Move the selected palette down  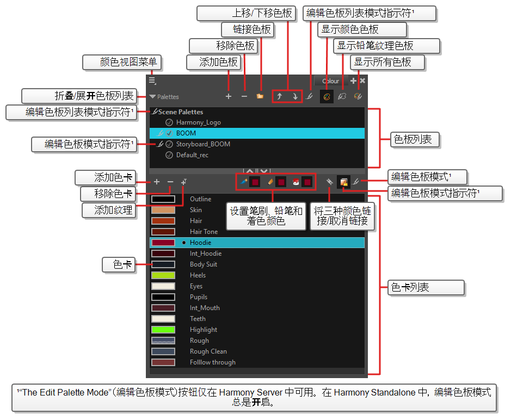pyautogui.click(x=295, y=96)
